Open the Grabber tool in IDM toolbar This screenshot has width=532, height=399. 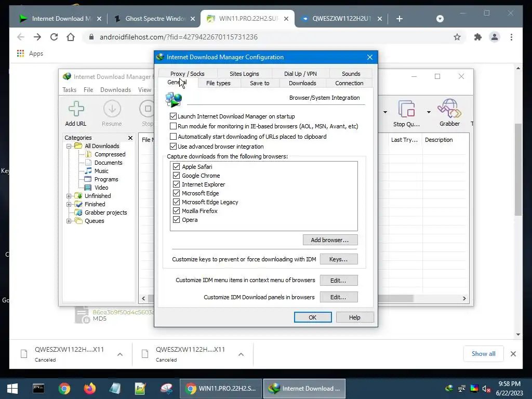pos(449,113)
